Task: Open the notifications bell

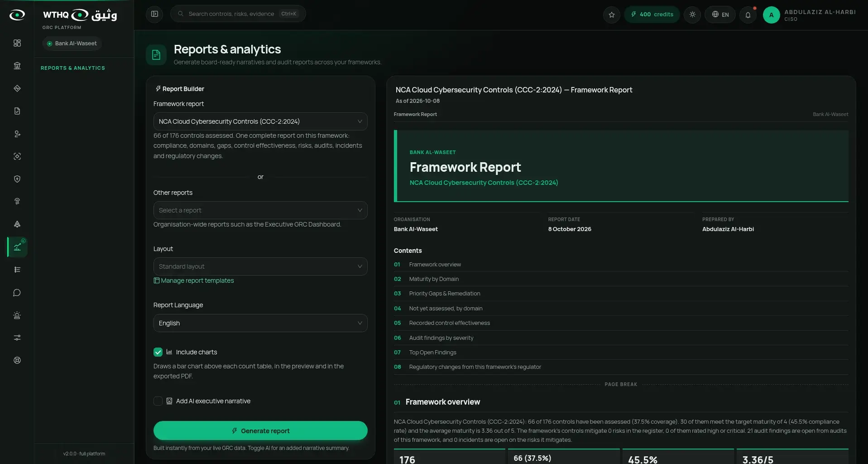Action: (x=748, y=14)
